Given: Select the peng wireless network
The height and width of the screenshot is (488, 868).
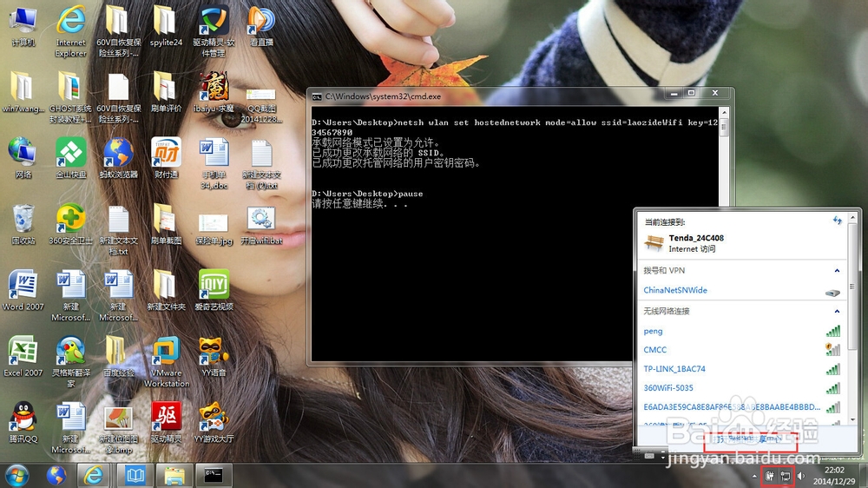Looking at the screenshot, I should click(742, 331).
